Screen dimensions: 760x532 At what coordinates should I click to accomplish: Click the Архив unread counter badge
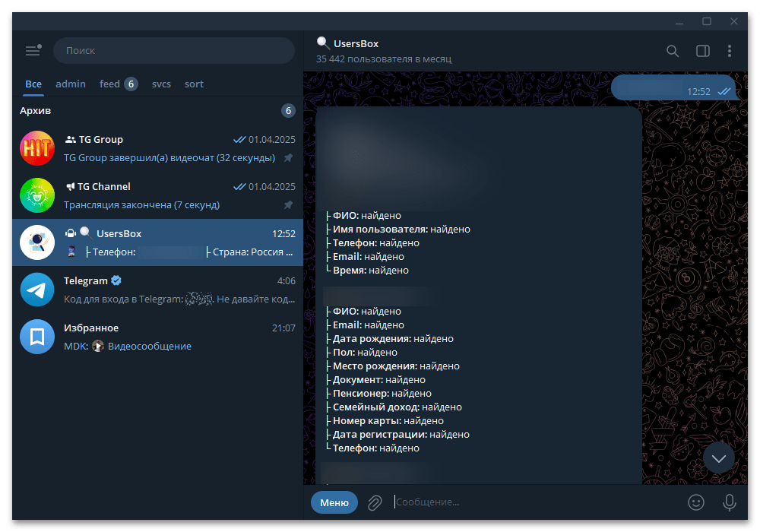pyautogui.click(x=288, y=111)
